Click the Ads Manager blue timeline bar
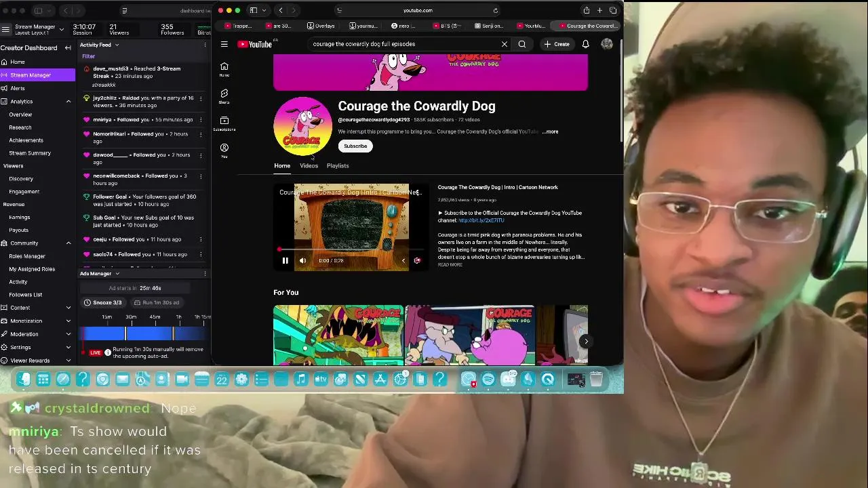Viewport: 868px width, 488px height. (x=142, y=333)
